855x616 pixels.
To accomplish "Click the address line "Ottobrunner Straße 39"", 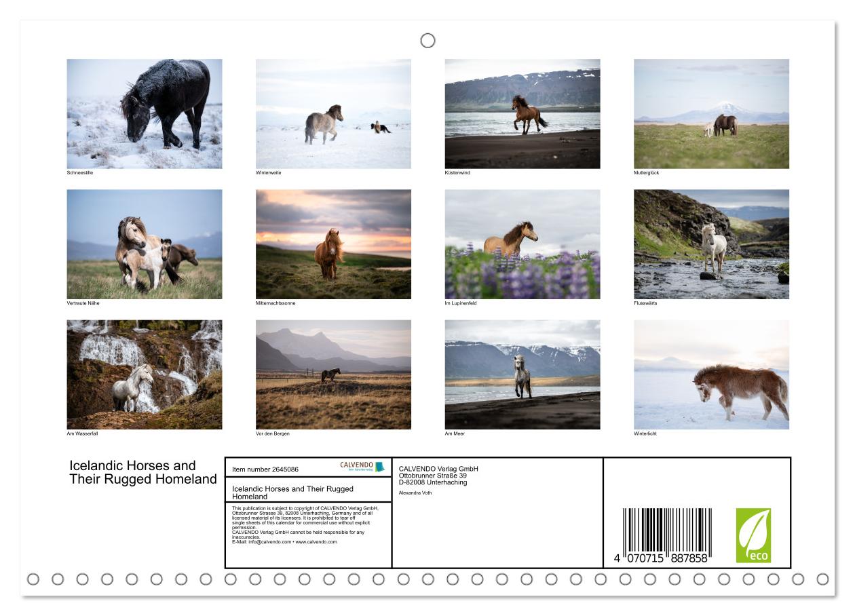I will [x=433, y=476].
